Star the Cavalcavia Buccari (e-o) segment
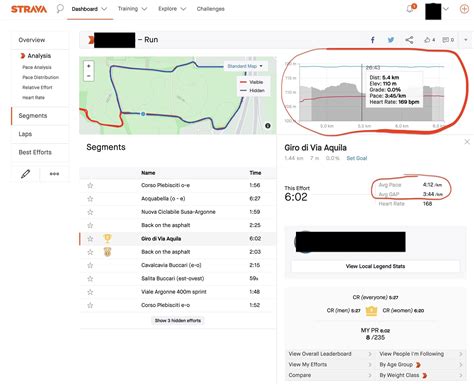The width and height of the screenshot is (474, 384). pos(90,265)
